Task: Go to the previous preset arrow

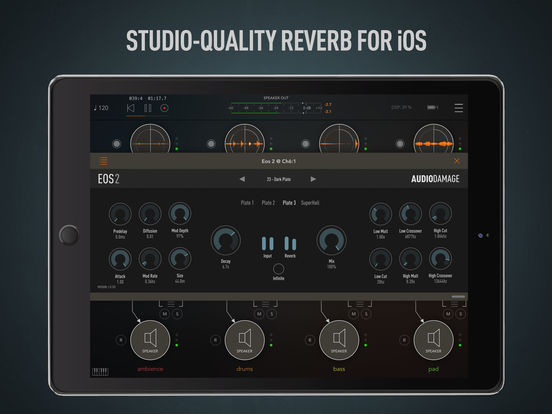Action: tap(242, 179)
